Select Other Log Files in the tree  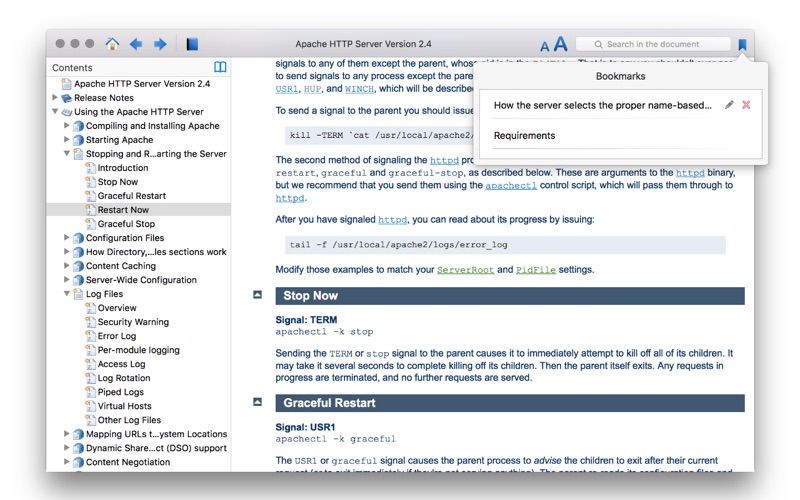129,420
